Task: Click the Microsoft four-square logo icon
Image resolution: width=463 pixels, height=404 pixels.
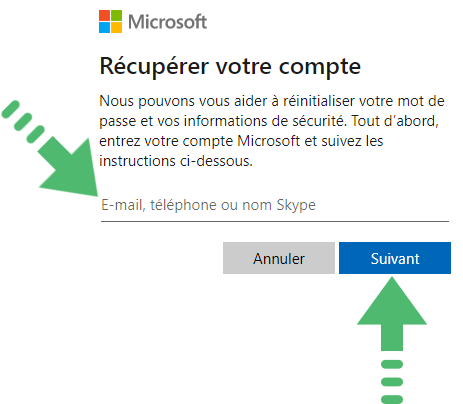Action: 110,21
